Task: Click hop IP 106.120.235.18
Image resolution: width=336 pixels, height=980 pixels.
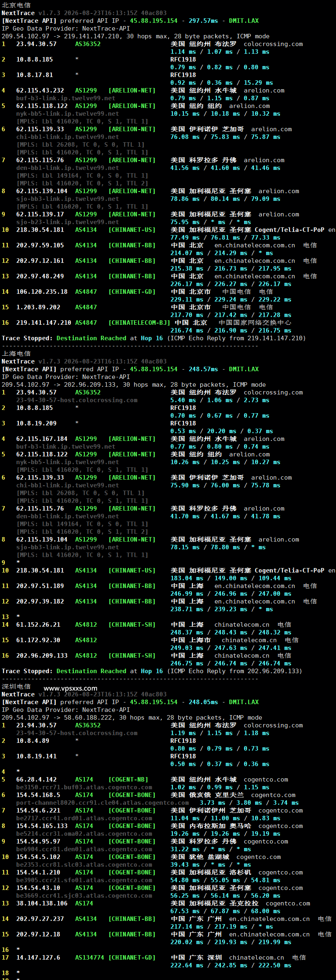Action: 42,292
